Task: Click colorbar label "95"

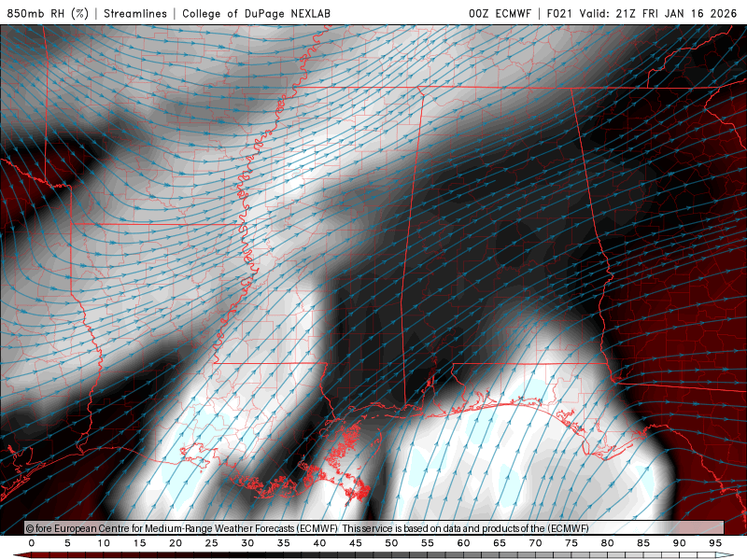Action: click(715, 543)
